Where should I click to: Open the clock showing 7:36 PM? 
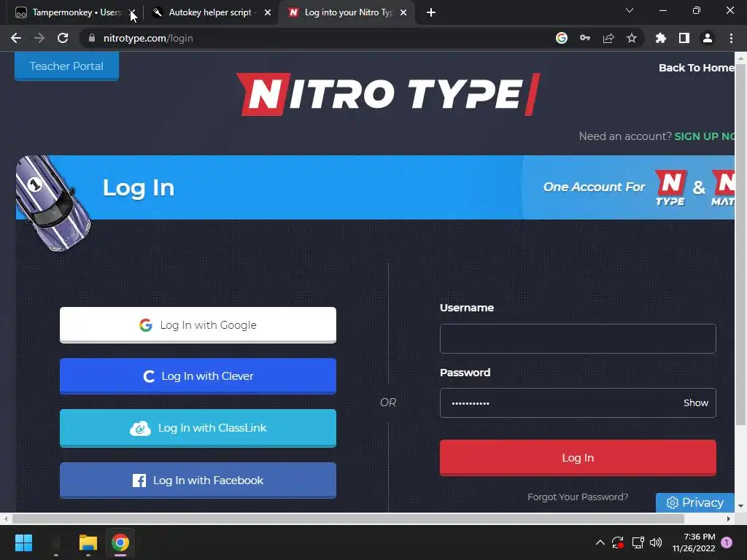click(x=694, y=542)
